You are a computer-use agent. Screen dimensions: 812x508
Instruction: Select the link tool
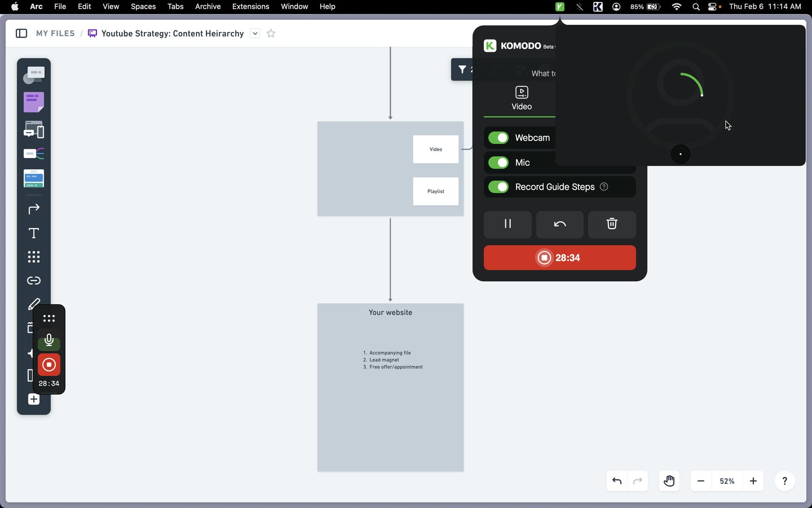(x=33, y=280)
